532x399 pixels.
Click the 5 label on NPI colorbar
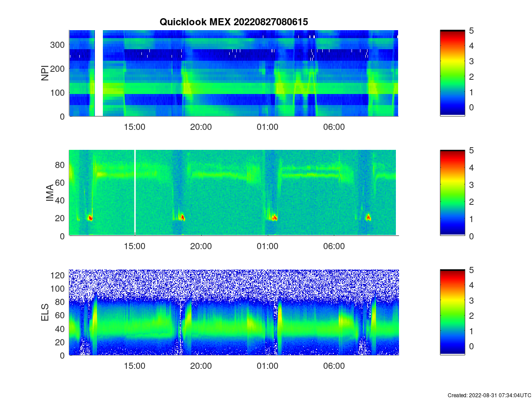click(472, 31)
